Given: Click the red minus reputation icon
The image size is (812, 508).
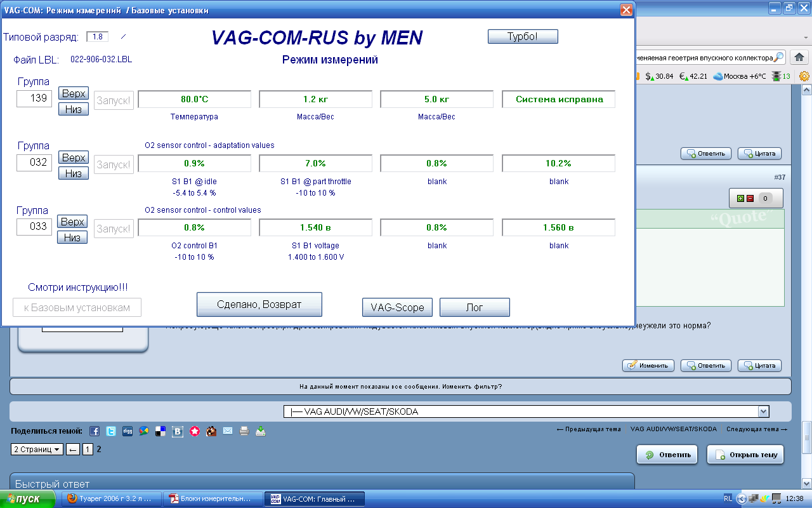Looking at the screenshot, I should [x=749, y=198].
